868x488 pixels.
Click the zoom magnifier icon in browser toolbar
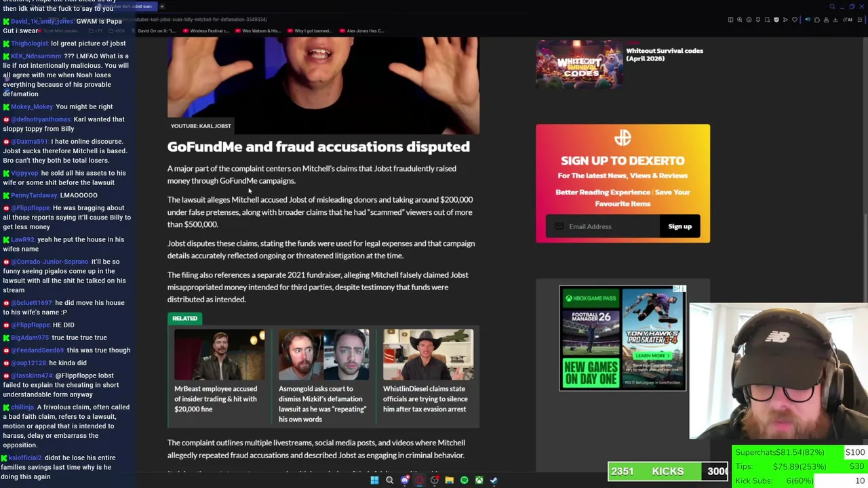click(x=740, y=20)
